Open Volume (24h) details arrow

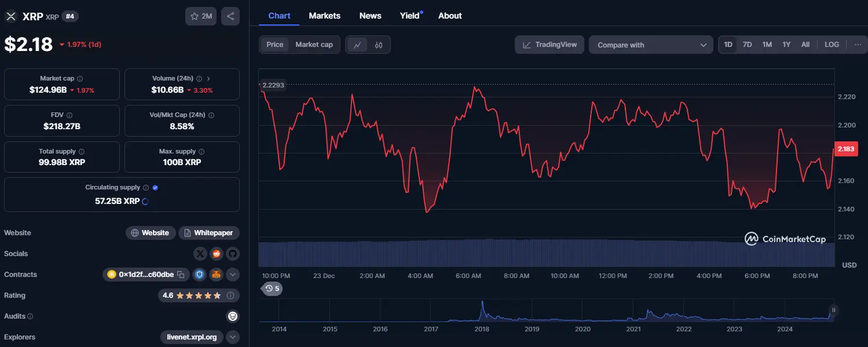[x=208, y=79]
